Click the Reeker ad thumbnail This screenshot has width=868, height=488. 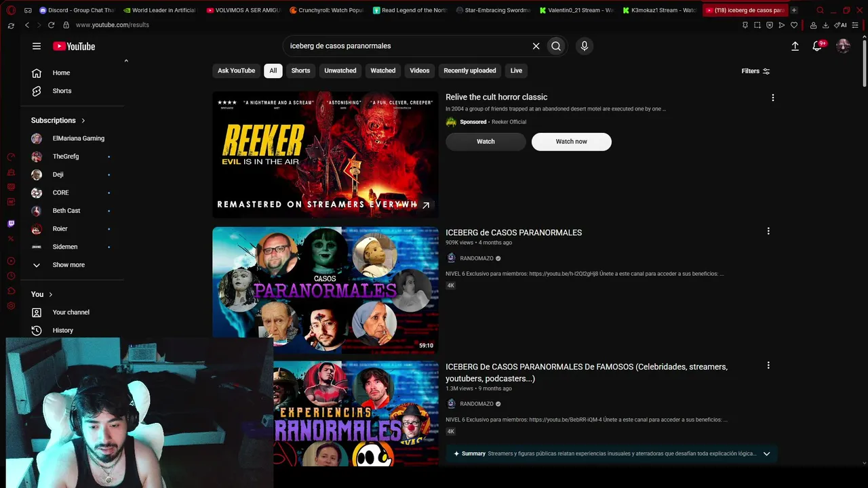325,155
